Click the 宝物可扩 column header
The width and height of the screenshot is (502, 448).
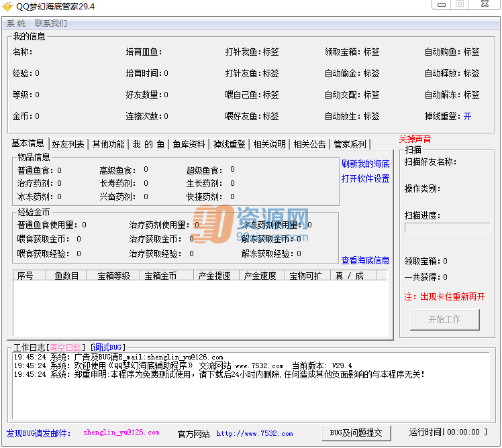coord(307,276)
